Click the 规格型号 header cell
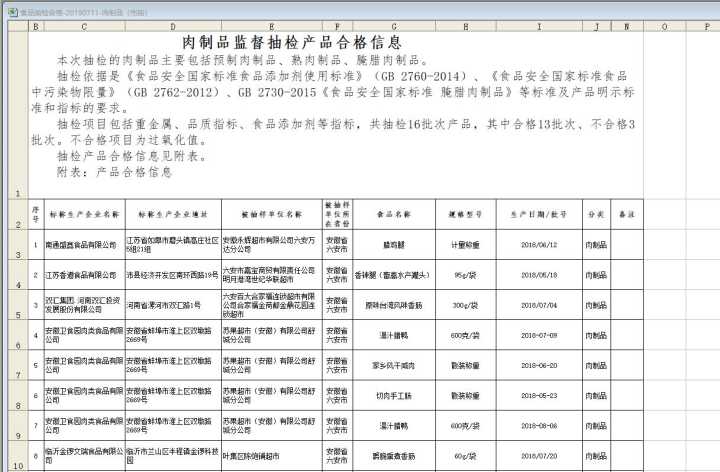This screenshot has width=720, height=472. [466, 214]
